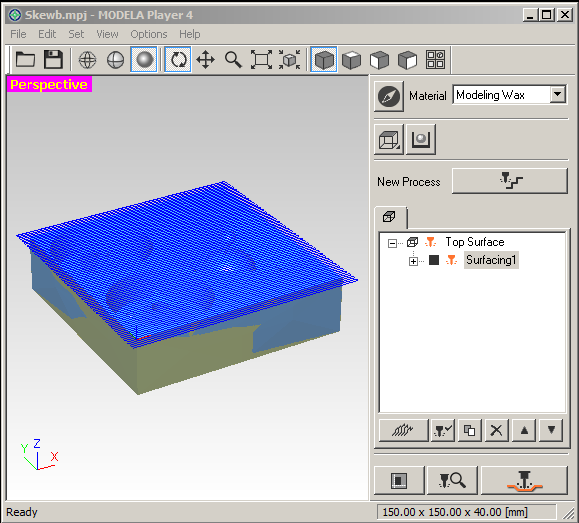Activate the pan move tool
Viewport: 579px width, 523px height.
pos(206,59)
